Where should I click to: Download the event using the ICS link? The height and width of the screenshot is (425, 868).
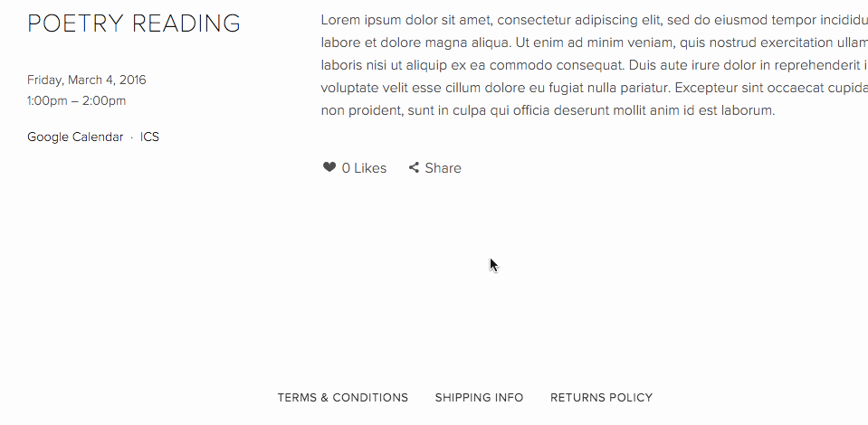(149, 137)
